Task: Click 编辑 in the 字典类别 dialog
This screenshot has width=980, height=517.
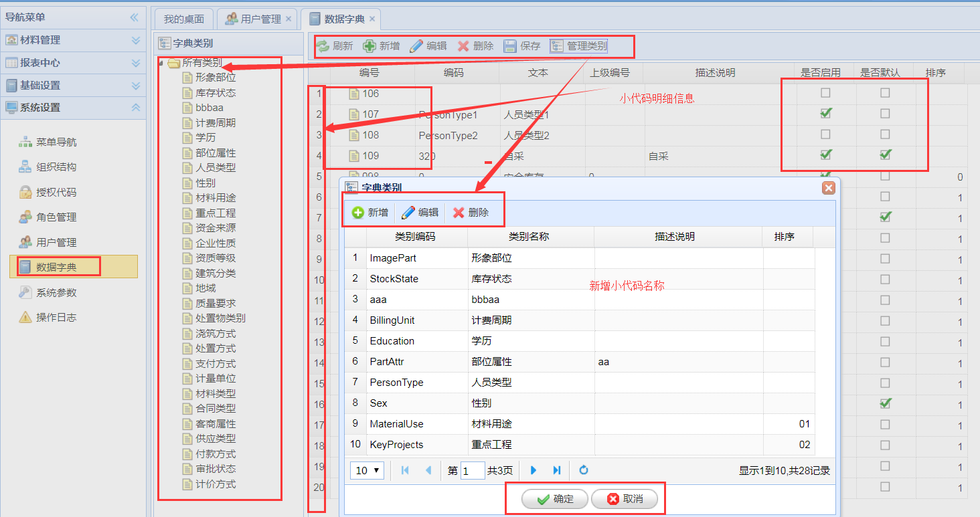Action: pyautogui.click(x=420, y=213)
